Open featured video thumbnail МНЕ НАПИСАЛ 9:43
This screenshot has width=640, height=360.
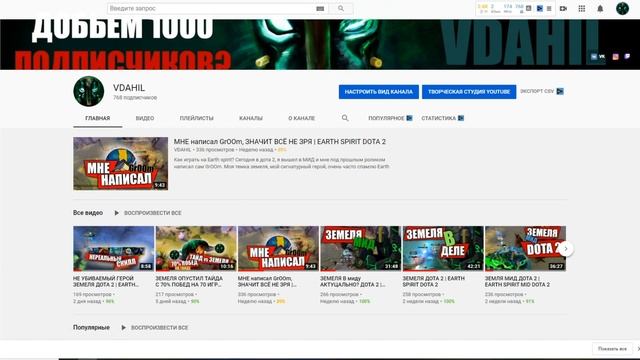click(x=120, y=163)
